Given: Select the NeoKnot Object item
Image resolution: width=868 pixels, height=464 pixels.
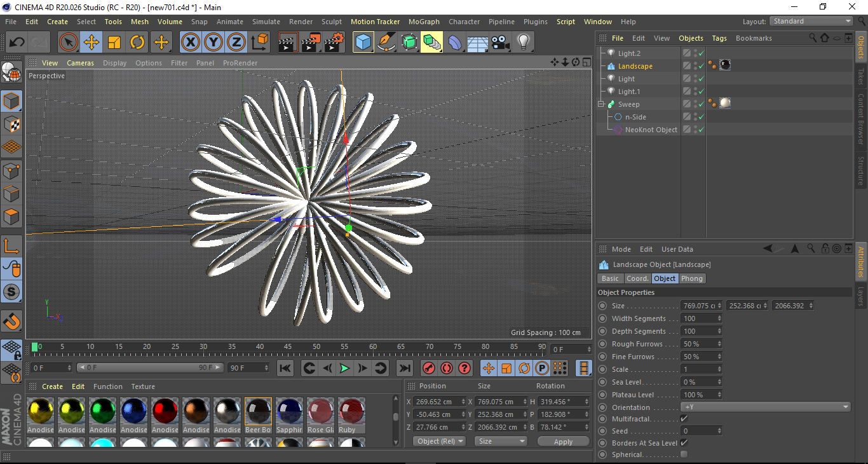Looking at the screenshot, I should click(x=651, y=130).
